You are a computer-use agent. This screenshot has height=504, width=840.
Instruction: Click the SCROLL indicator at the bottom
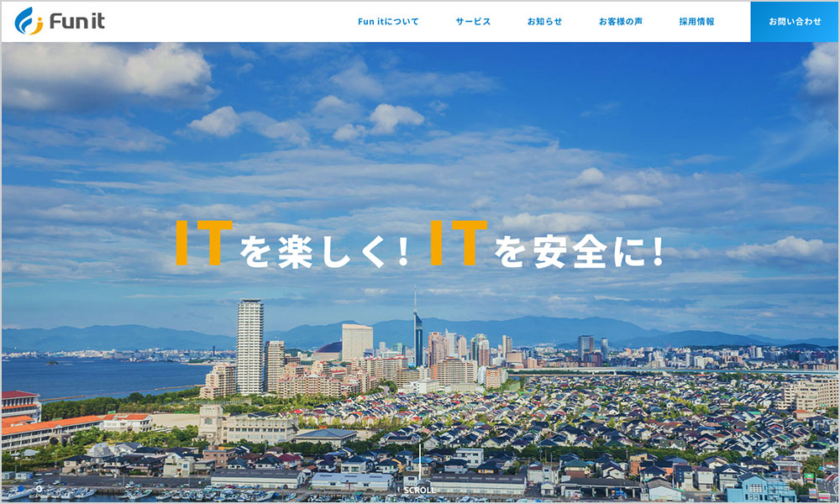pos(419,490)
